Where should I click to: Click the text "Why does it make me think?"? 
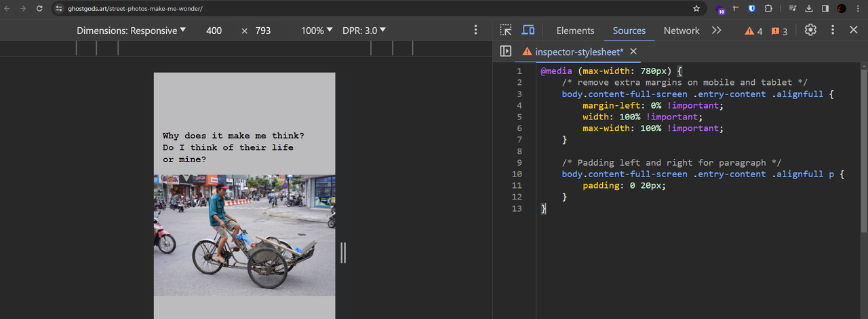233,136
